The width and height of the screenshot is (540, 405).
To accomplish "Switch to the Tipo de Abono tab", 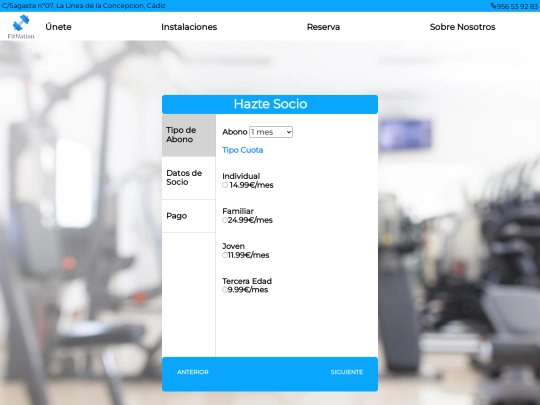I will [189, 135].
